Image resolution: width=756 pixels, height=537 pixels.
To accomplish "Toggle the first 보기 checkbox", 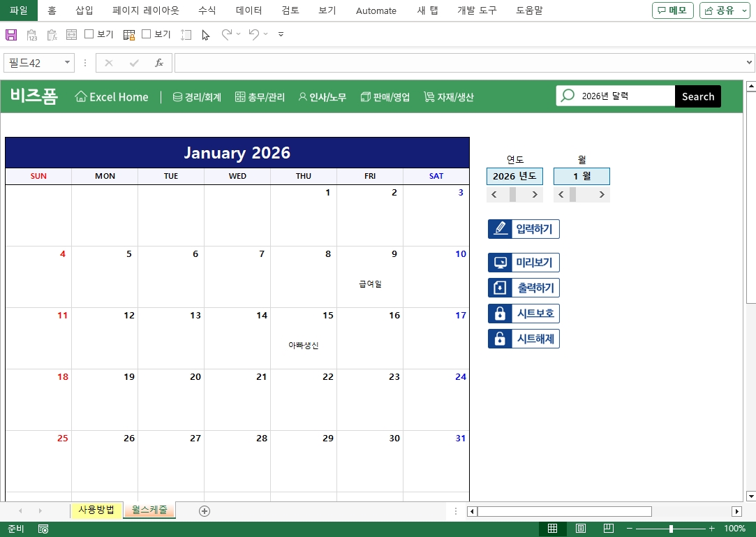I will pos(89,34).
